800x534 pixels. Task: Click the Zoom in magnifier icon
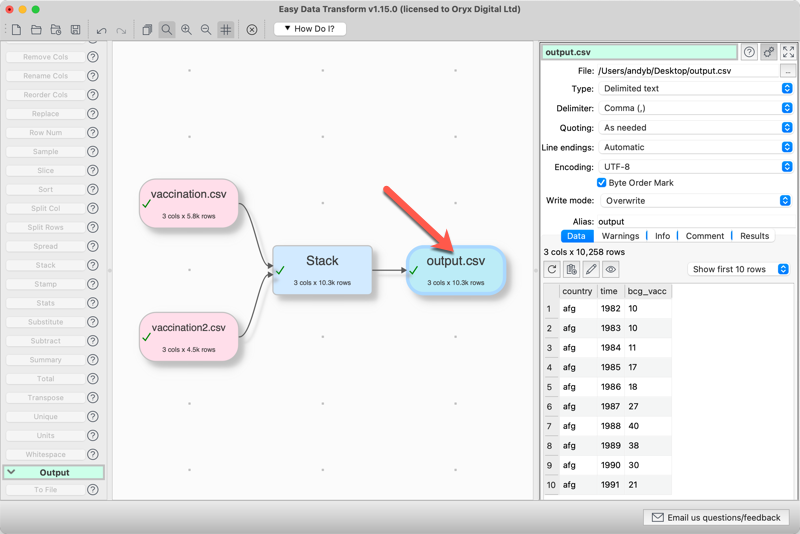[186, 30]
